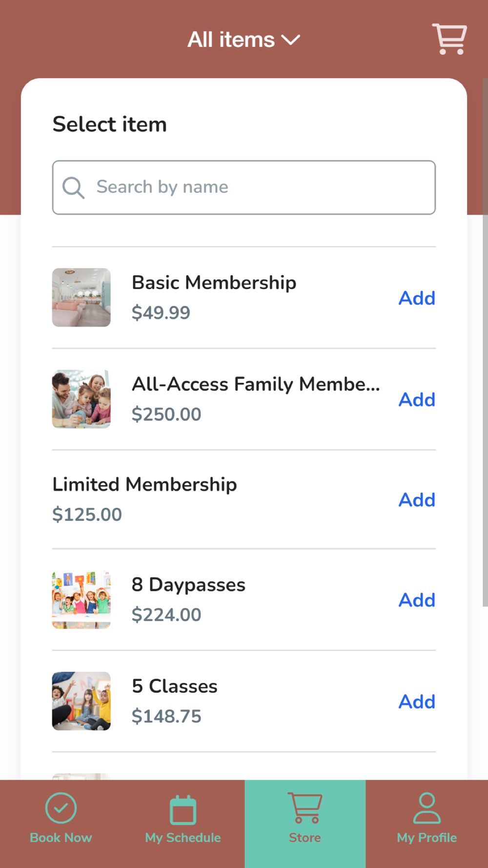
Task: Click the vertical scrollbar on right edge
Action: (485, 342)
